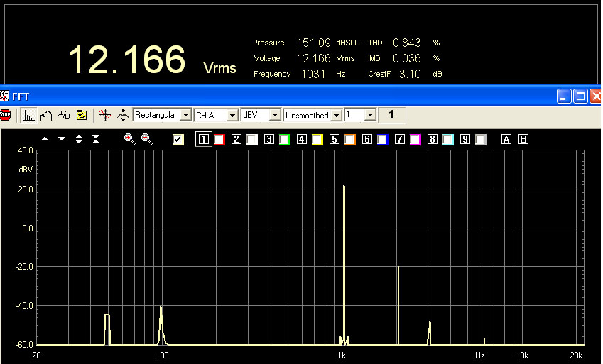Zoom in with the plus magnifier
The height and width of the screenshot is (364, 603).
(129, 139)
